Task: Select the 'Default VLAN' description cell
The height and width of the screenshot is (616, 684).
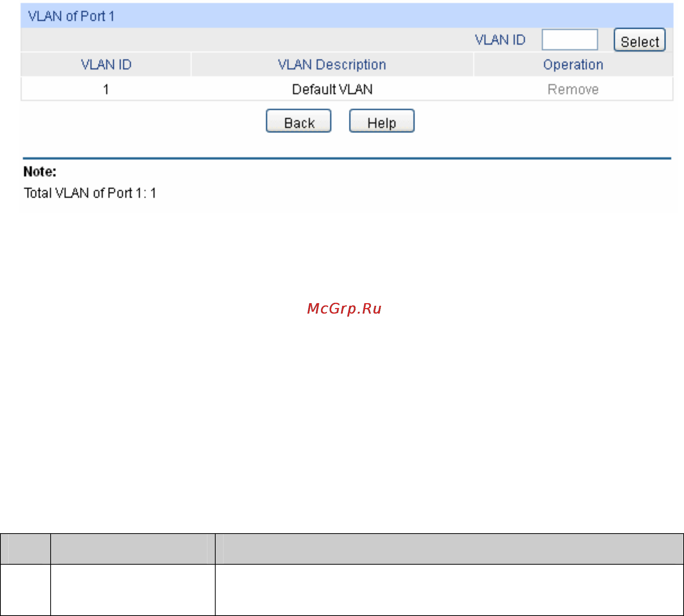Action: click(x=332, y=90)
